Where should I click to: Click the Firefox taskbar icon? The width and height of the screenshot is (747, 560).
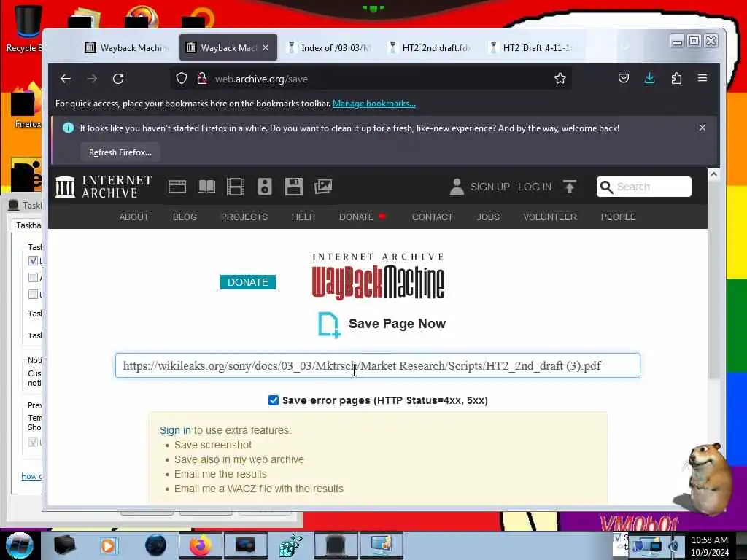tap(200, 545)
